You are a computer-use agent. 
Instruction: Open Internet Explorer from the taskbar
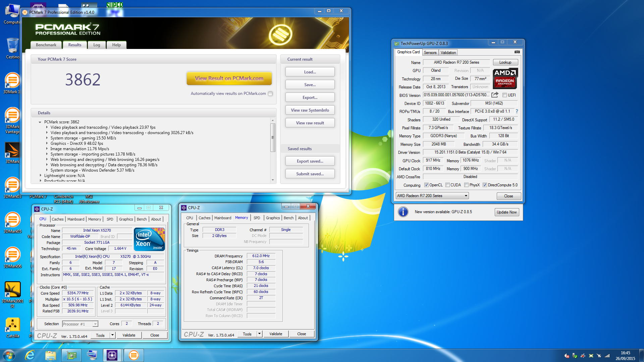point(30,355)
